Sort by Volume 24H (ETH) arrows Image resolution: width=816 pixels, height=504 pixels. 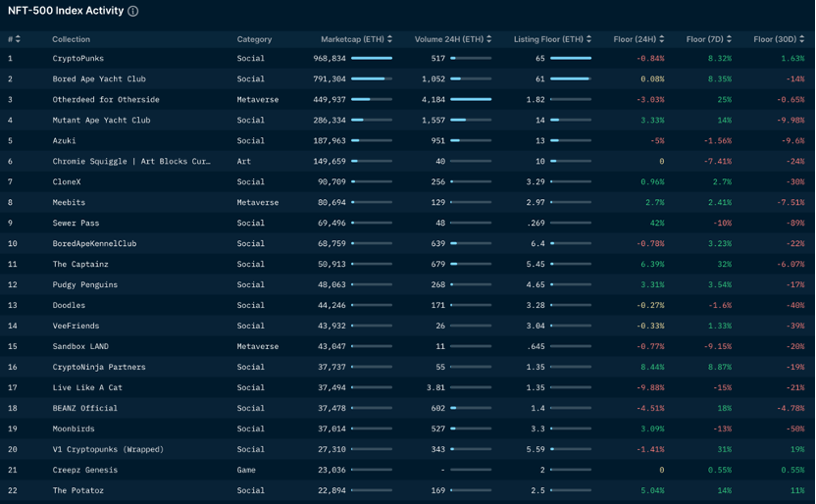488,39
